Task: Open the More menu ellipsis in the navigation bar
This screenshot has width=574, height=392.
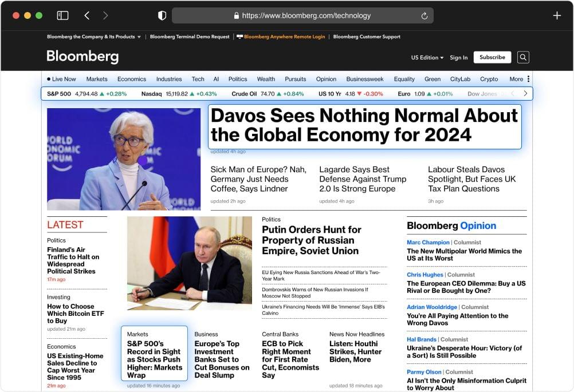Action: [529, 79]
